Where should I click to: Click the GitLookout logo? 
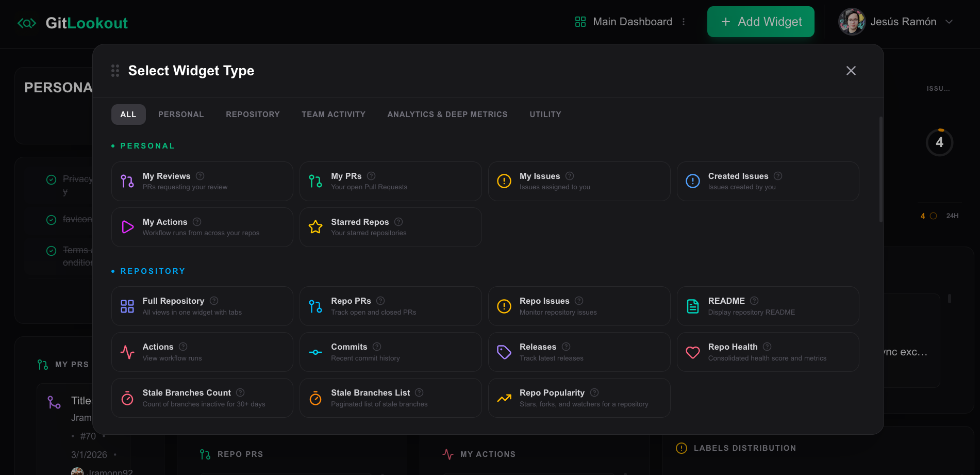click(73, 23)
